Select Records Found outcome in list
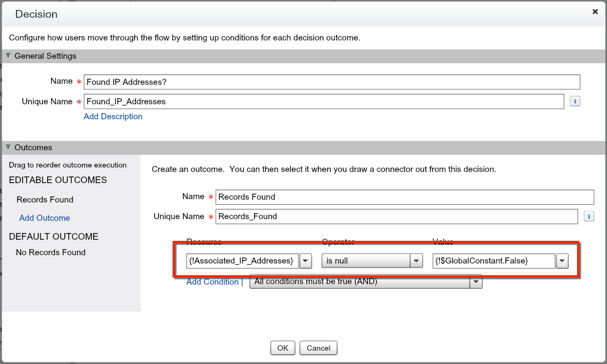Viewport: 607px width, 364px height. pos(45,200)
